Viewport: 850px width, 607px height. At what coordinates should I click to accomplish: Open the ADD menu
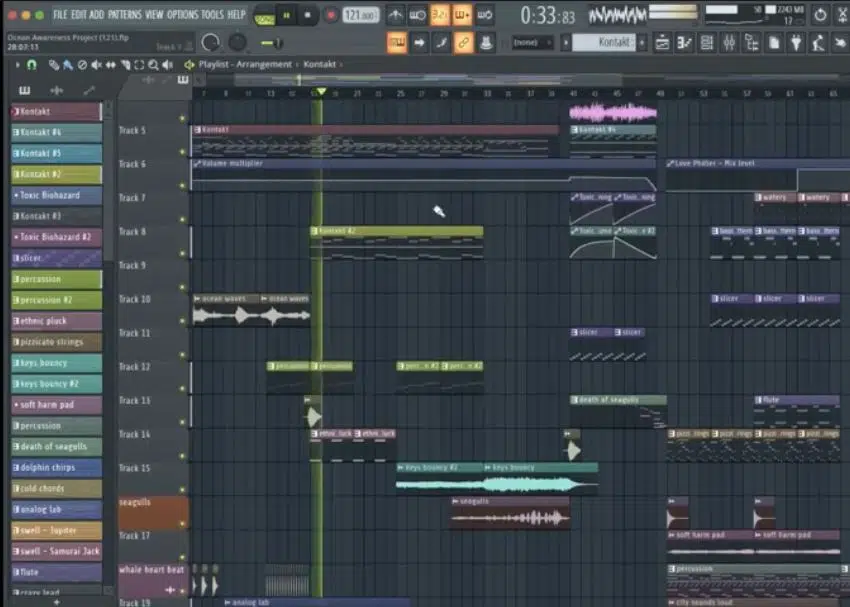pos(96,15)
